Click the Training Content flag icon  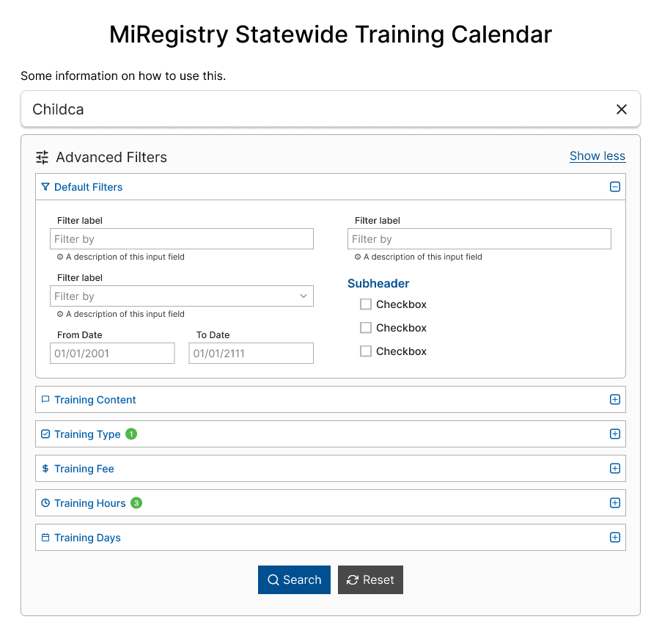45,400
